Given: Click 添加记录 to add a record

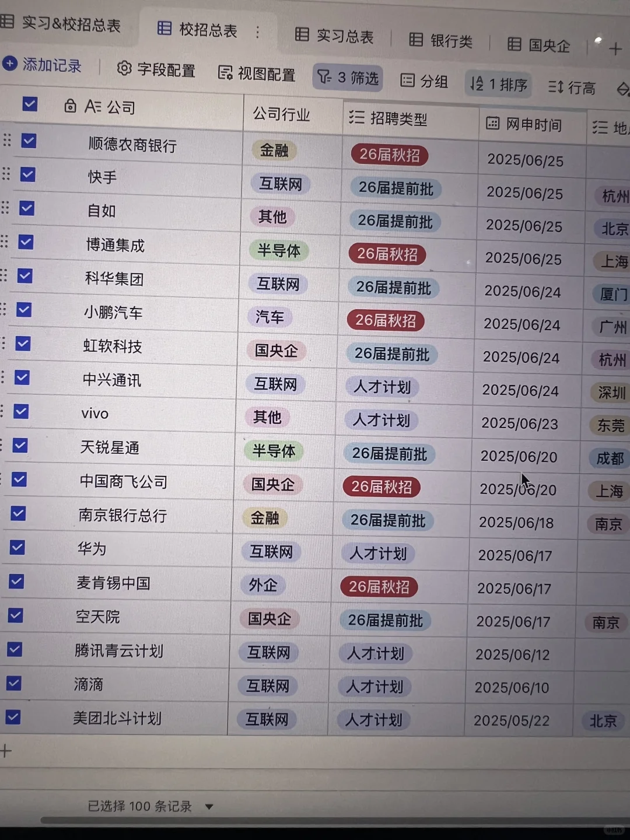Looking at the screenshot, I should (x=42, y=64).
